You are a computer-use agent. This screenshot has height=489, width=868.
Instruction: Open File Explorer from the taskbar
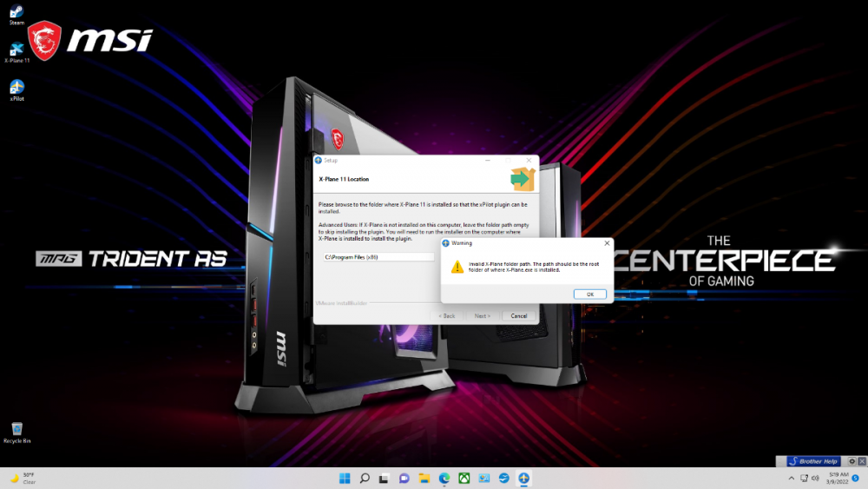(x=424, y=478)
